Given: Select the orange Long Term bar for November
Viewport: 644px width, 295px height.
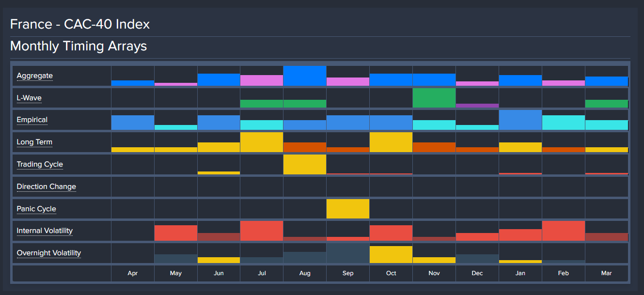Looking at the screenshot, I should (434, 147).
